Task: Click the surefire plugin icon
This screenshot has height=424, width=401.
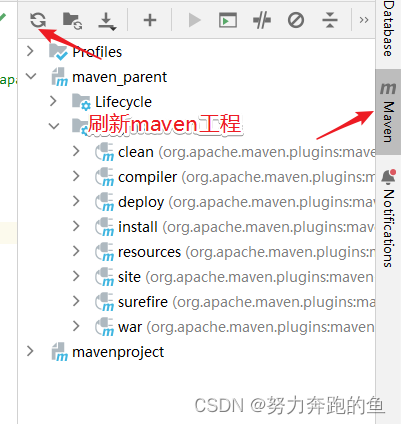Action: 104,302
